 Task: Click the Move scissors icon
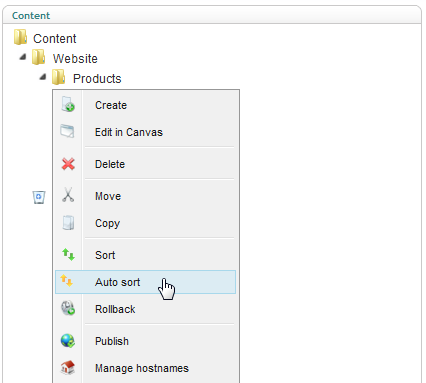coord(68,195)
